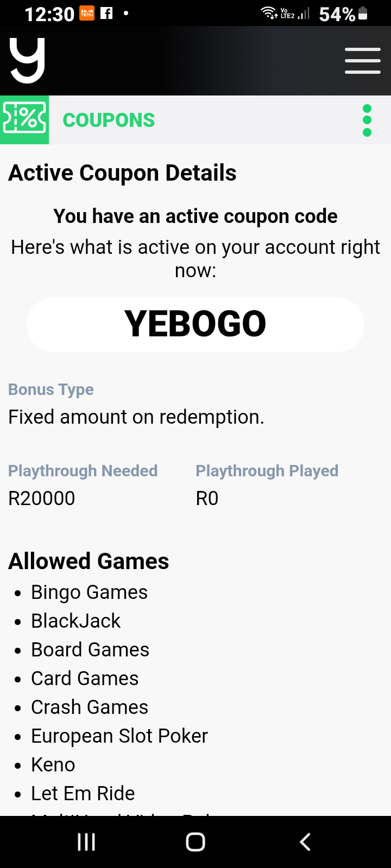The image size is (391, 868).
Task: Tap the Active Coupon Details heading
Action: point(123,173)
